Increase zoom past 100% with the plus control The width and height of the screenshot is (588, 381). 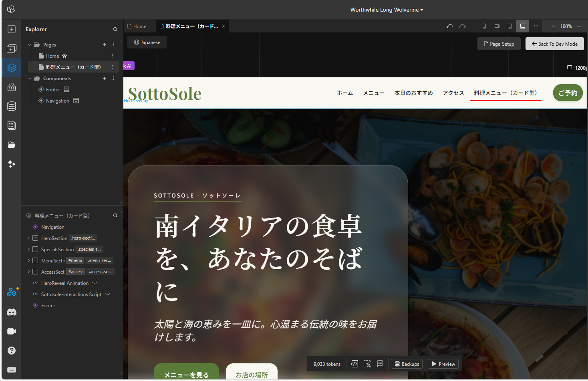(x=579, y=26)
